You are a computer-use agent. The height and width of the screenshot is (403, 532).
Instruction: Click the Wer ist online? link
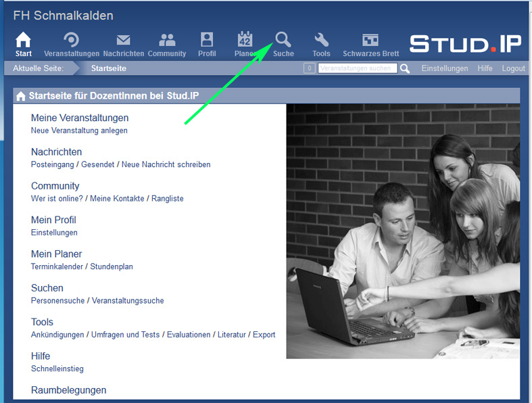click(57, 199)
